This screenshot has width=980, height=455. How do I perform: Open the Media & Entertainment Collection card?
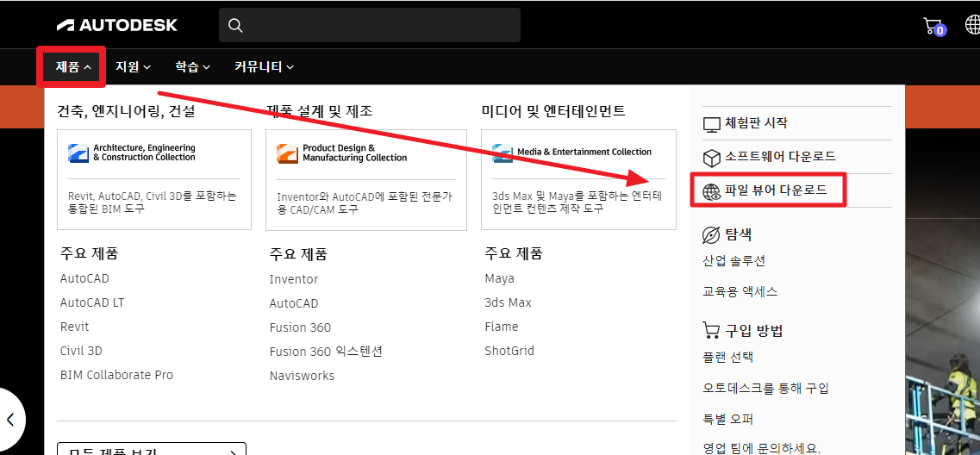[x=578, y=179]
